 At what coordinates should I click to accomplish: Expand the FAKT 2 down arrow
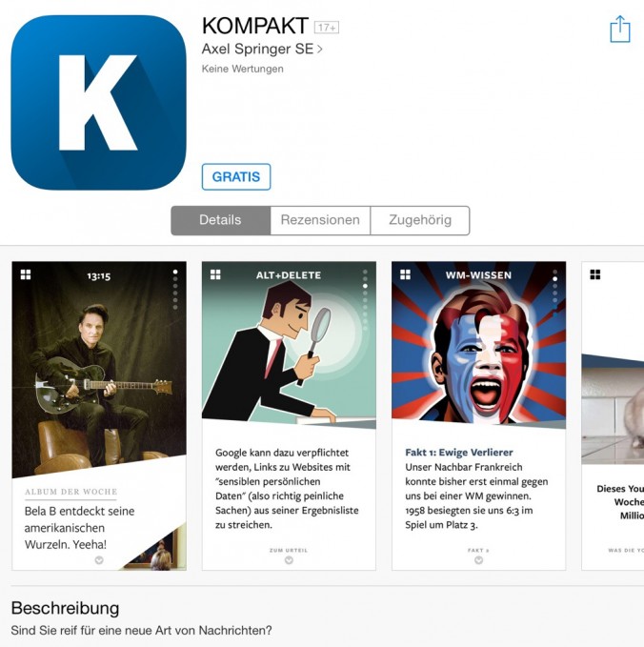(478, 560)
